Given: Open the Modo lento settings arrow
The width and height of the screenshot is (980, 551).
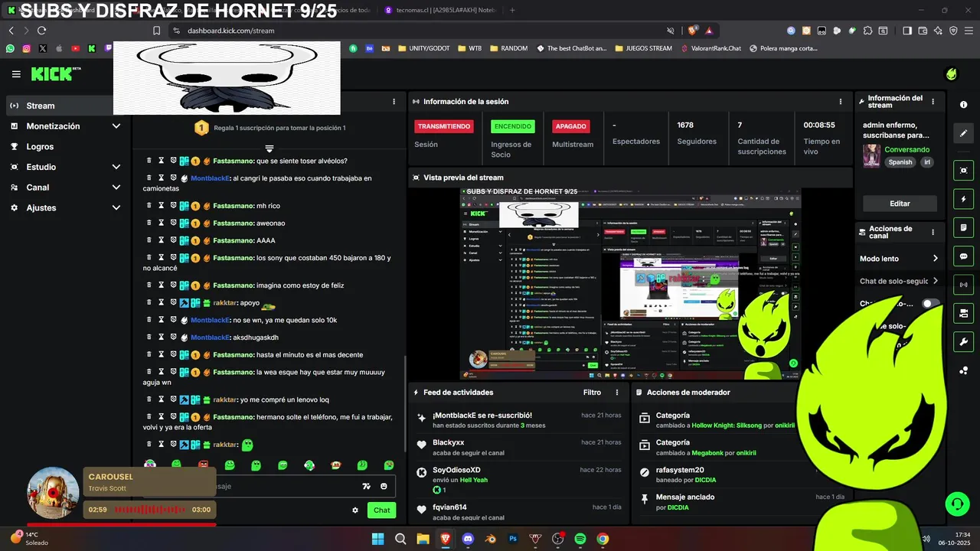Looking at the screenshot, I should [935, 259].
